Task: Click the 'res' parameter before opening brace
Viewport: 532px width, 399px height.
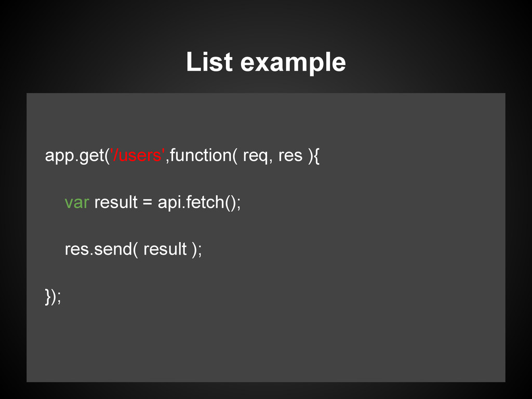Action: [x=290, y=156]
